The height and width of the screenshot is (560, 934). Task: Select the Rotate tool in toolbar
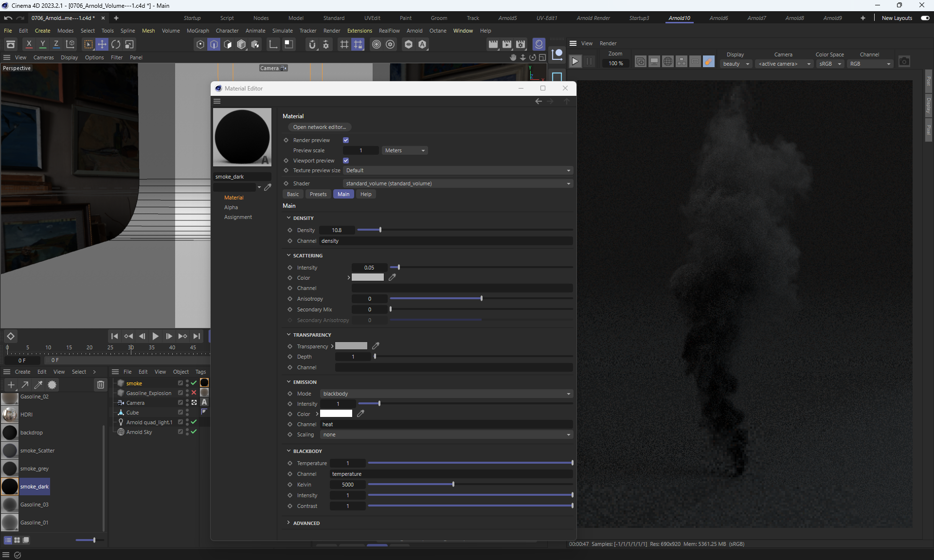116,44
